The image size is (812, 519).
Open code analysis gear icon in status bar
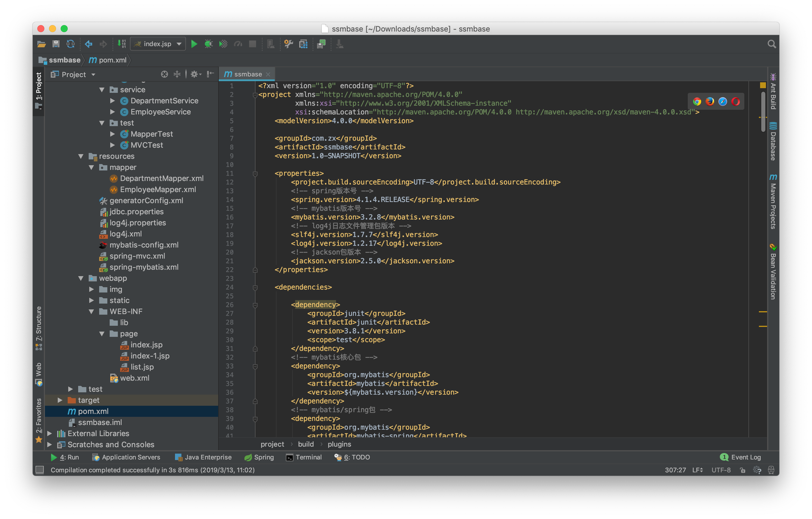757,470
